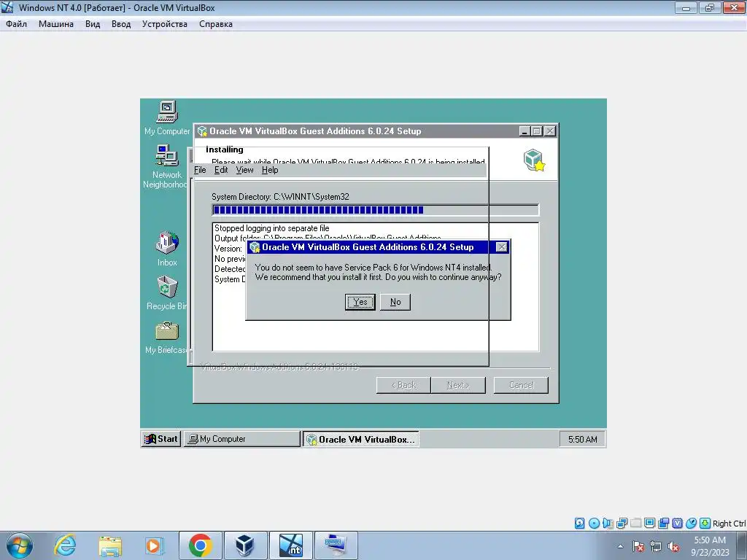The height and width of the screenshot is (560, 747).
Task: Open Windows Explorer folder in host taskbar
Action: pyautogui.click(x=110, y=545)
